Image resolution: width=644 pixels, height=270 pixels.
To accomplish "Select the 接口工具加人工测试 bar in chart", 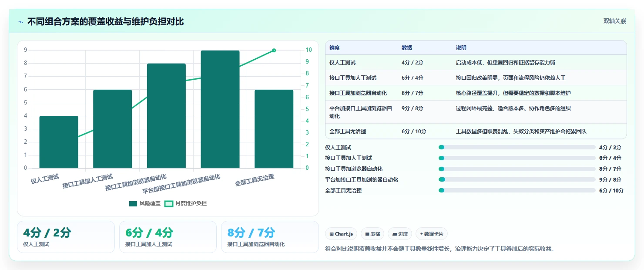I will [113, 129].
